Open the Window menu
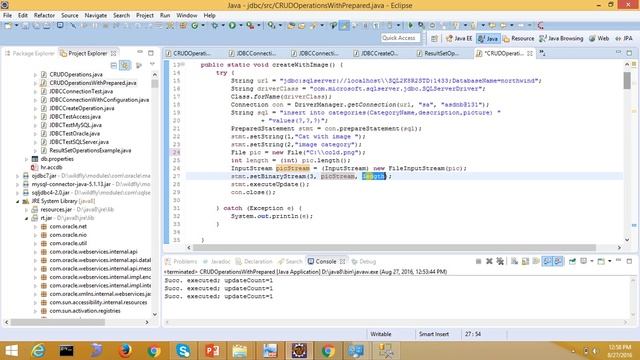This screenshot has width=640, height=360. pos(187,15)
